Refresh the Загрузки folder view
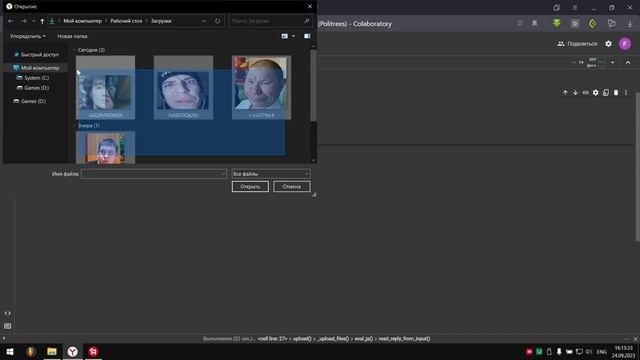The height and width of the screenshot is (360, 640). coord(218,21)
